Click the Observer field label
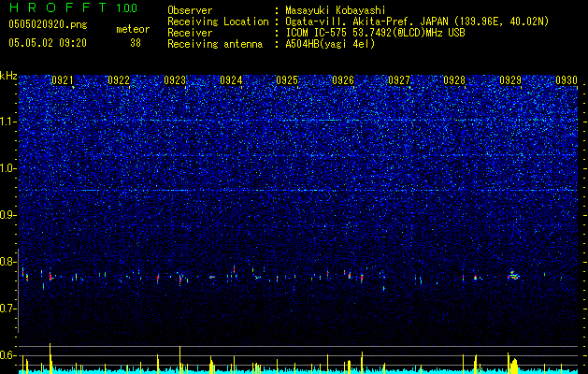Viewport: 588px width, 374px height. (x=190, y=10)
